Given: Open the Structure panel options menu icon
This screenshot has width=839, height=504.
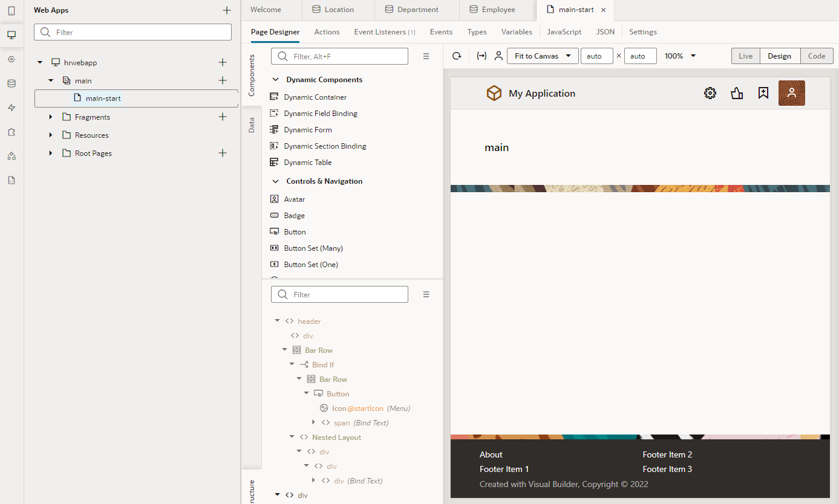Looking at the screenshot, I should tap(426, 295).
